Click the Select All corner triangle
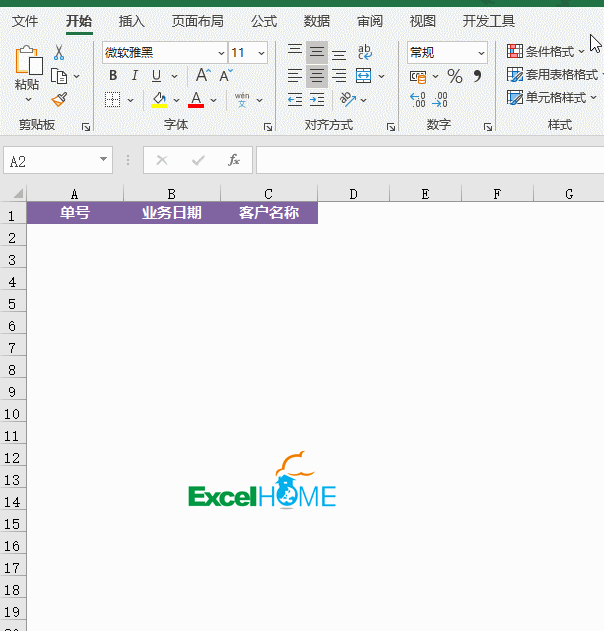Viewport: 604px width, 631px height. pos(18,194)
